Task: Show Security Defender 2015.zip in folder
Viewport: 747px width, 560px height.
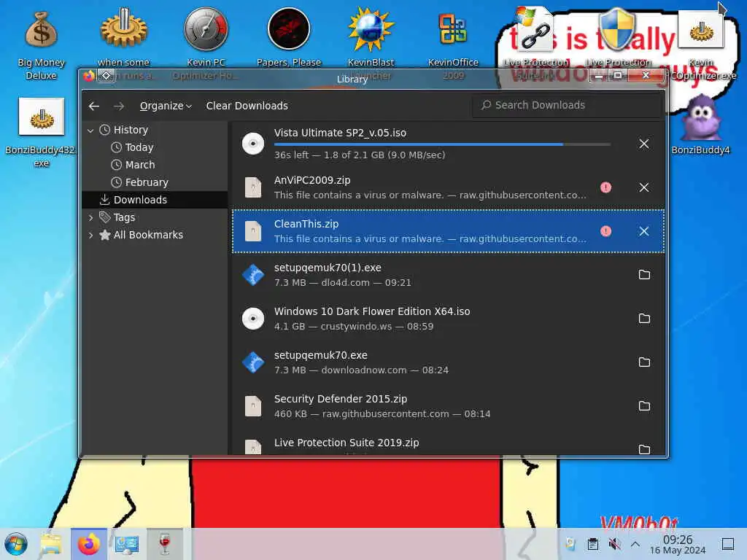Action: (644, 406)
